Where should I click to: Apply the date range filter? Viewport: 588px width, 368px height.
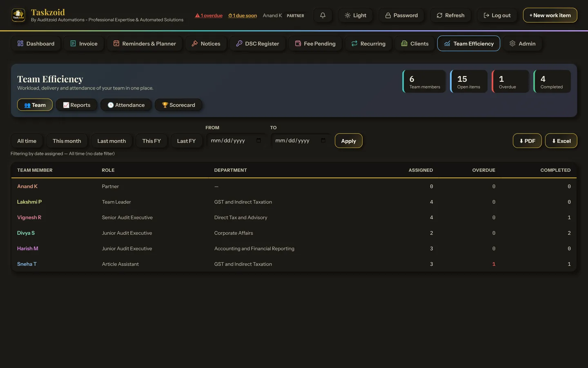click(x=348, y=141)
